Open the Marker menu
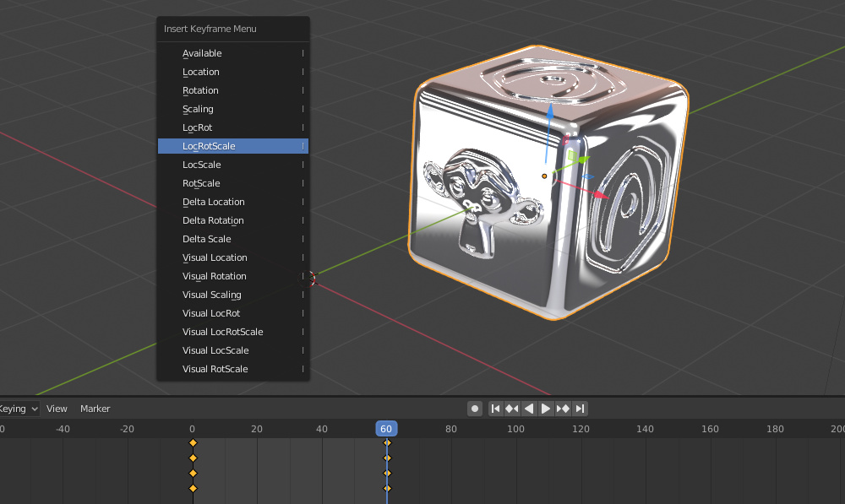Image resolution: width=845 pixels, height=504 pixels. click(x=95, y=409)
